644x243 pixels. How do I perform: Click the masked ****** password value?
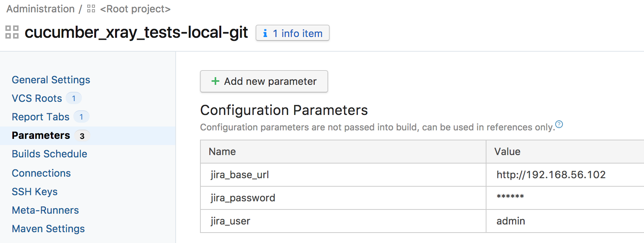pos(510,197)
